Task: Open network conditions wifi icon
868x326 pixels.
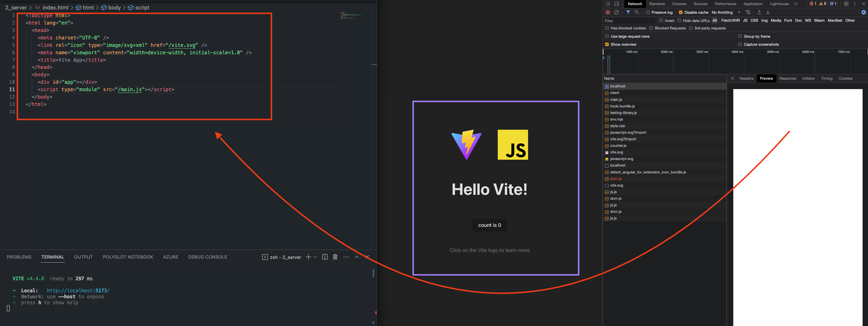Action: 748,13
